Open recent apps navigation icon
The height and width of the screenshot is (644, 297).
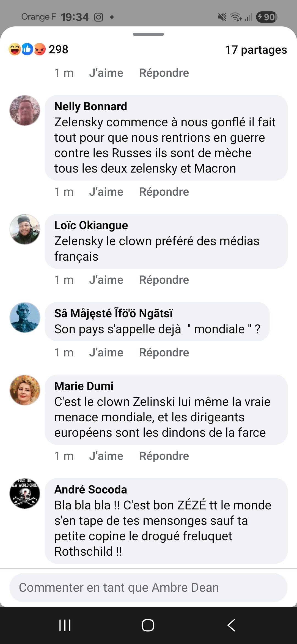65,625
